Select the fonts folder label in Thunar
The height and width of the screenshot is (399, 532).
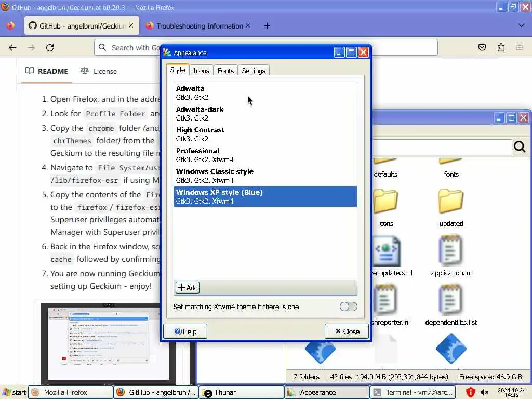(451, 174)
